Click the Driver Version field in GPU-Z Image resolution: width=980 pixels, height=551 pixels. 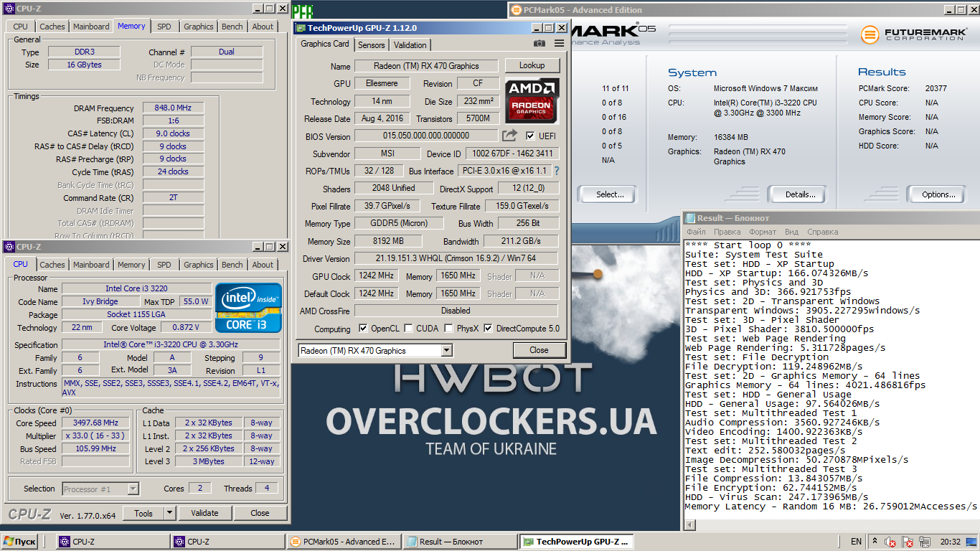coord(456,258)
